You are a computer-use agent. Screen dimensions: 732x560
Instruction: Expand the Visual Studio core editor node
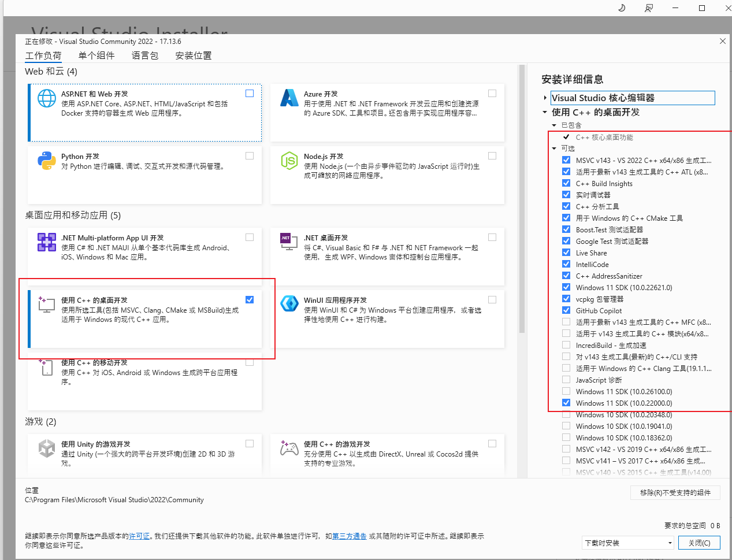545,98
